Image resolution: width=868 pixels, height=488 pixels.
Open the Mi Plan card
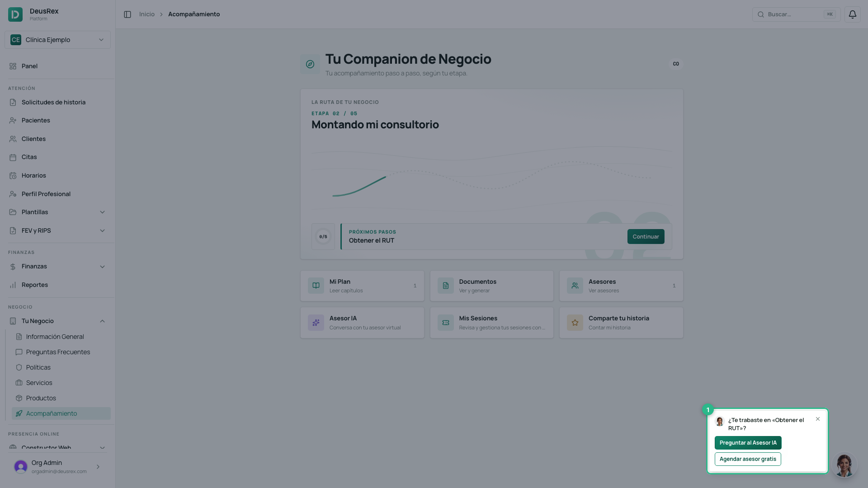click(362, 286)
